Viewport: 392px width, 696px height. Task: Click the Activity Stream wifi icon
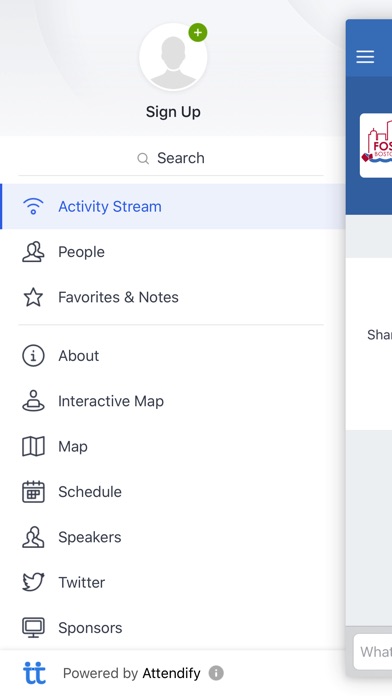tap(33, 206)
